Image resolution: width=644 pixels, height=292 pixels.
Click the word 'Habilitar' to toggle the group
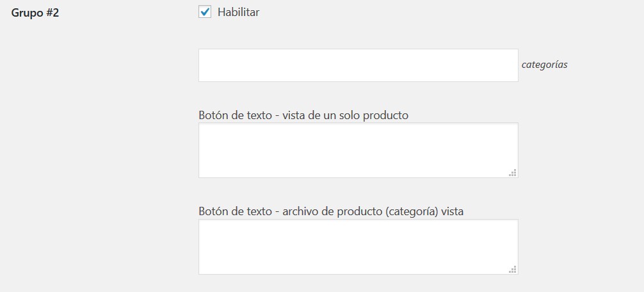(x=238, y=12)
